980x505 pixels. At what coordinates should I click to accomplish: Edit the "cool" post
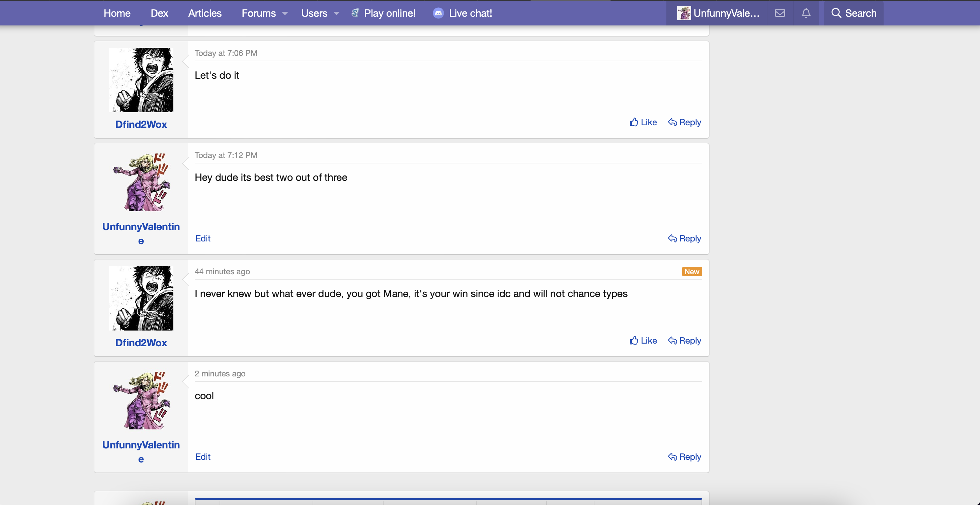coord(203,457)
